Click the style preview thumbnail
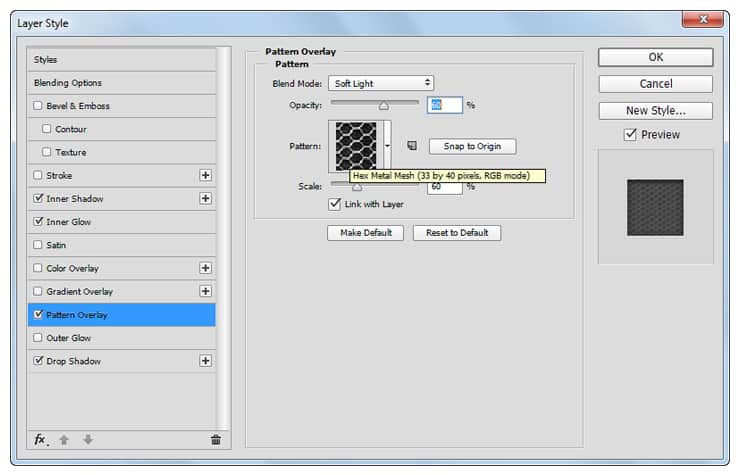 [655, 207]
